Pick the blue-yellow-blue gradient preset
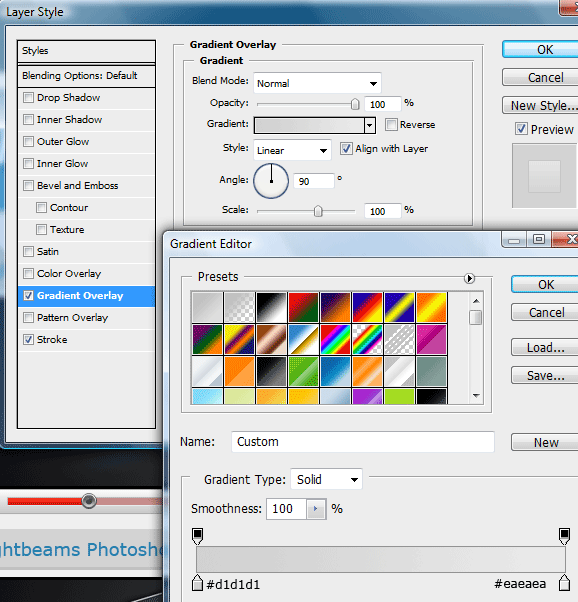The image size is (578, 602). coord(399,307)
